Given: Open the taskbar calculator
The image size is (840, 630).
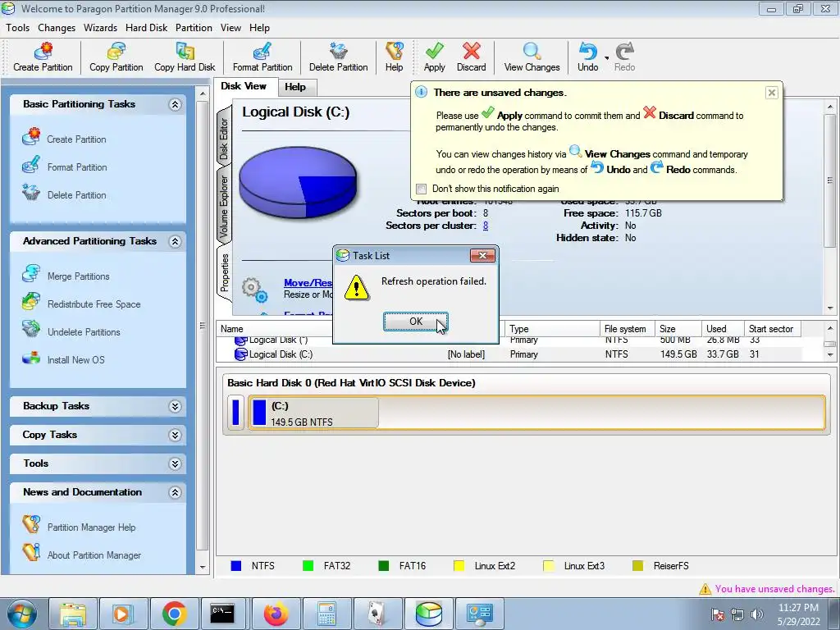Looking at the screenshot, I should point(326,614).
